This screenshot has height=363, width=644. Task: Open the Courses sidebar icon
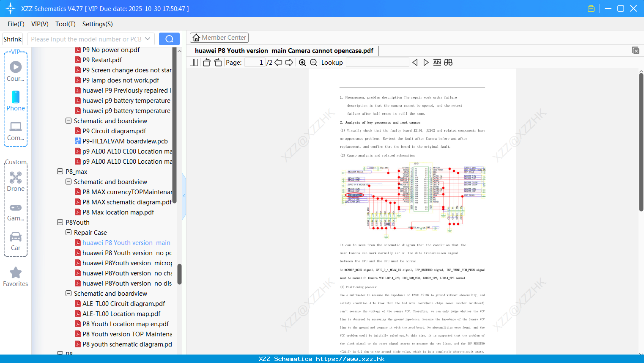coord(16,71)
